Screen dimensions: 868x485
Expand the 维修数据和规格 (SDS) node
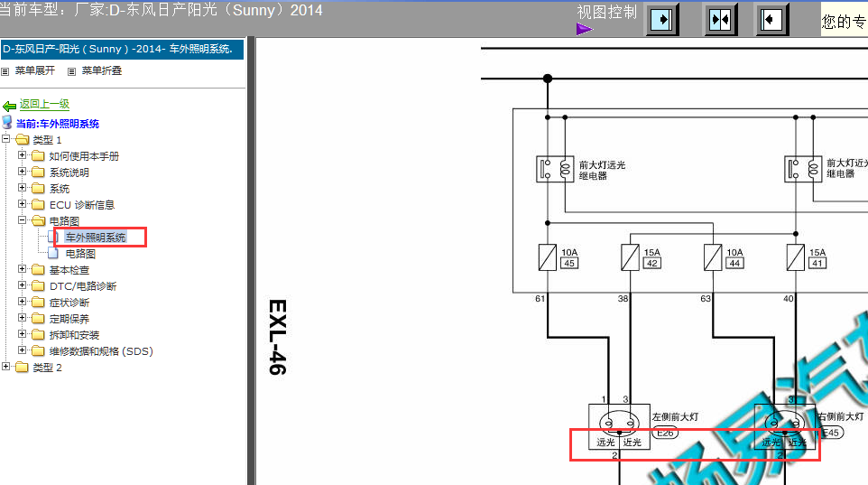coord(23,350)
